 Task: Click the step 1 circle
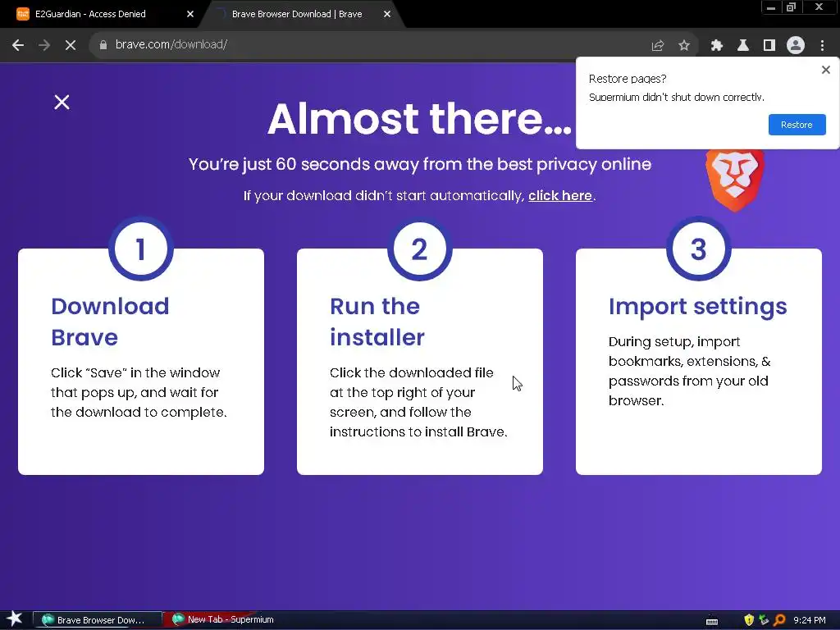[141, 249]
